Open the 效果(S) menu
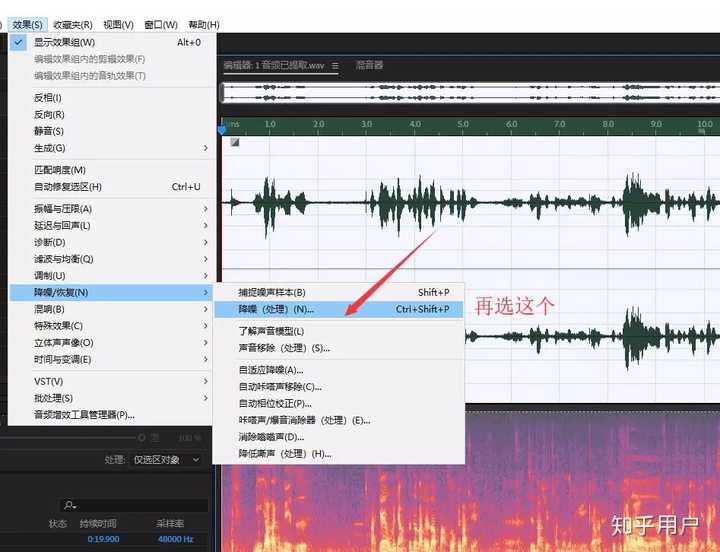The height and width of the screenshot is (552, 720). (27, 24)
